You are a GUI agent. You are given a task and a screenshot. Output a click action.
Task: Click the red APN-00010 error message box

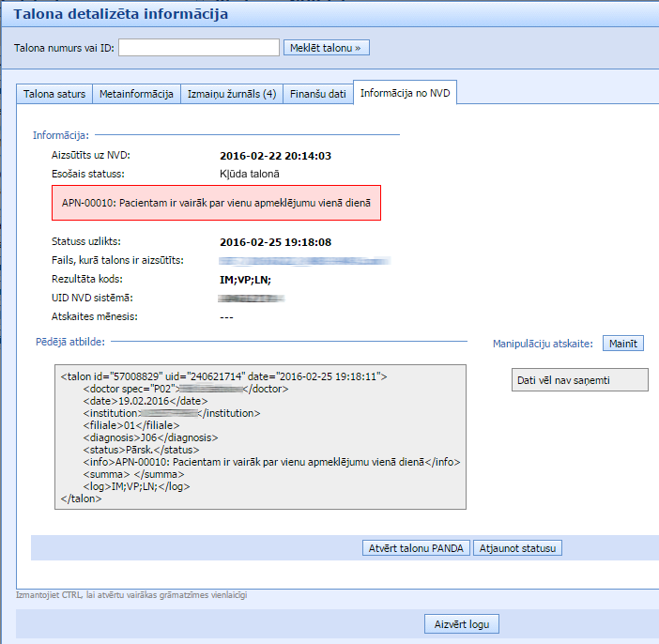216,203
